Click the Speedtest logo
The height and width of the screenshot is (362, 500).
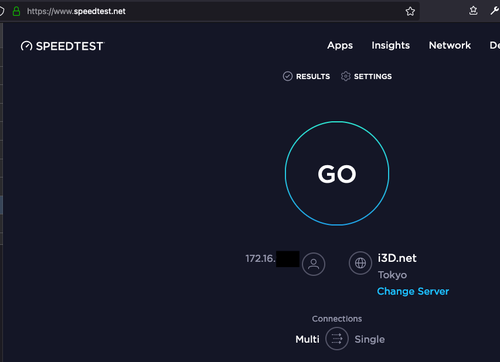click(x=62, y=46)
